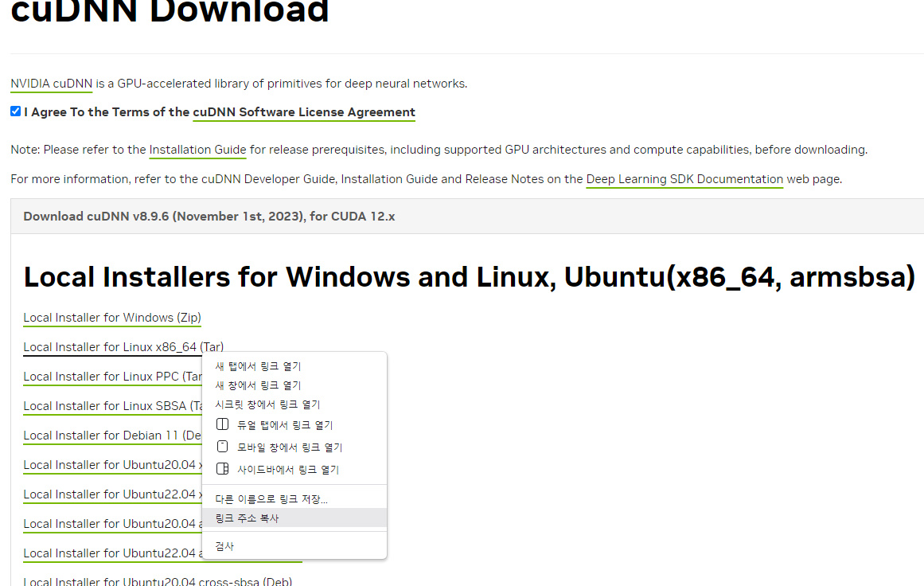Click the dual tab split icon
Screen dimensions: 924x586
point(222,424)
